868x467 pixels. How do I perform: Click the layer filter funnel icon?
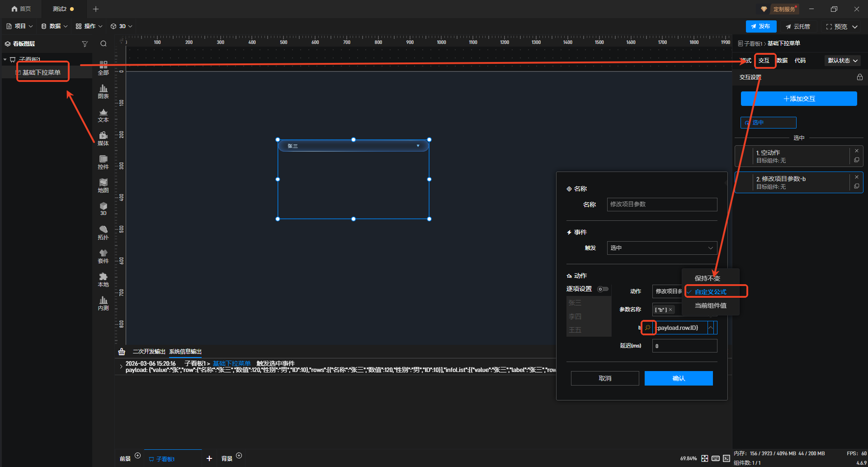point(85,44)
